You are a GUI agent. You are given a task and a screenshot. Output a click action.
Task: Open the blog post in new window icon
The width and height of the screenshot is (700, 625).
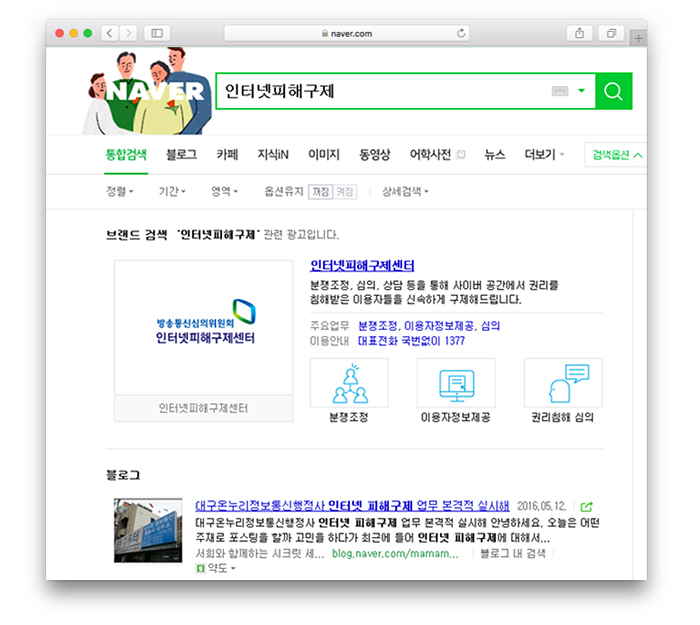587,507
